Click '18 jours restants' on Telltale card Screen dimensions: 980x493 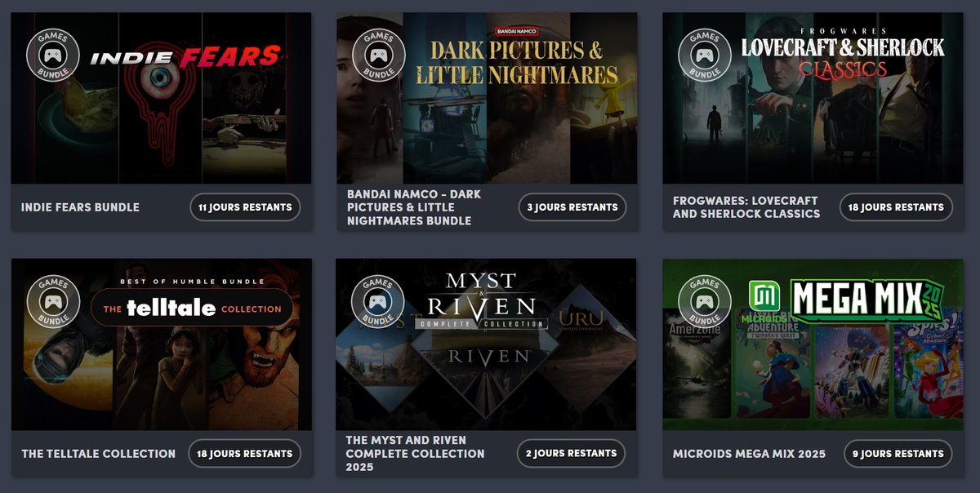click(x=244, y=454)
